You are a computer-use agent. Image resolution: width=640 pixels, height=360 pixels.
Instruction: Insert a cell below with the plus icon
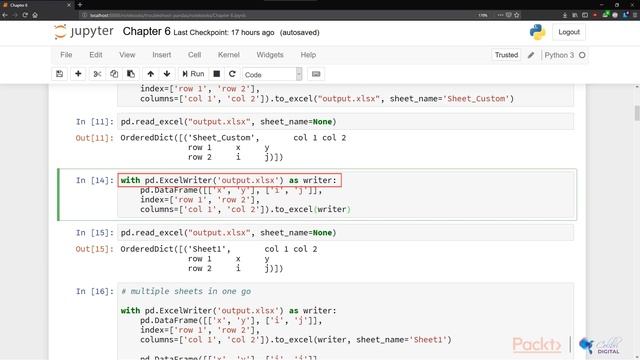pos(78,74)
